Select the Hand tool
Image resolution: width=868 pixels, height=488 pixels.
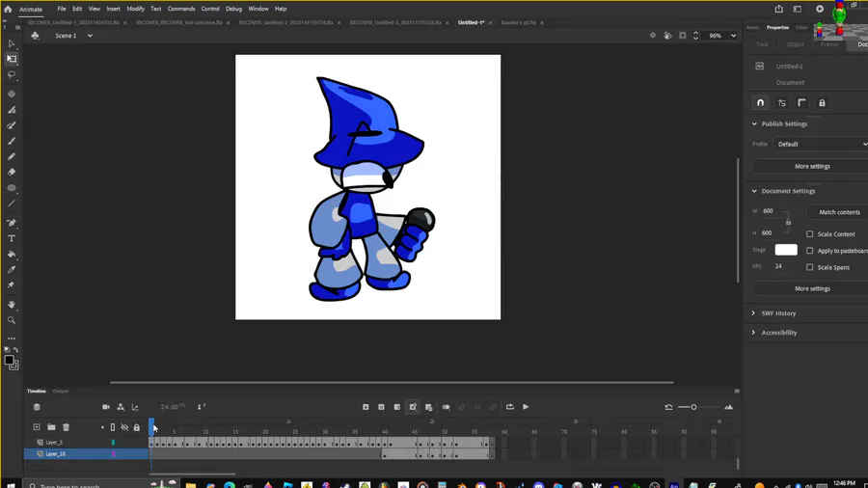tap(11, 305)
